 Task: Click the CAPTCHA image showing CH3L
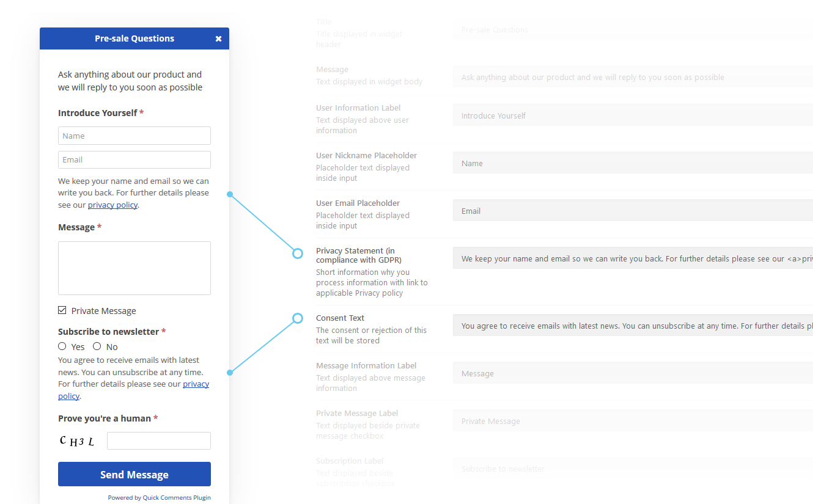coord(77,441)
